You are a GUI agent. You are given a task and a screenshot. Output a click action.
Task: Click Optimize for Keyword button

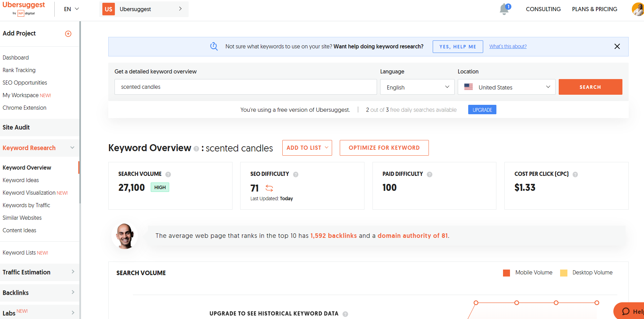pyautogui.click(x=384, y=148)
